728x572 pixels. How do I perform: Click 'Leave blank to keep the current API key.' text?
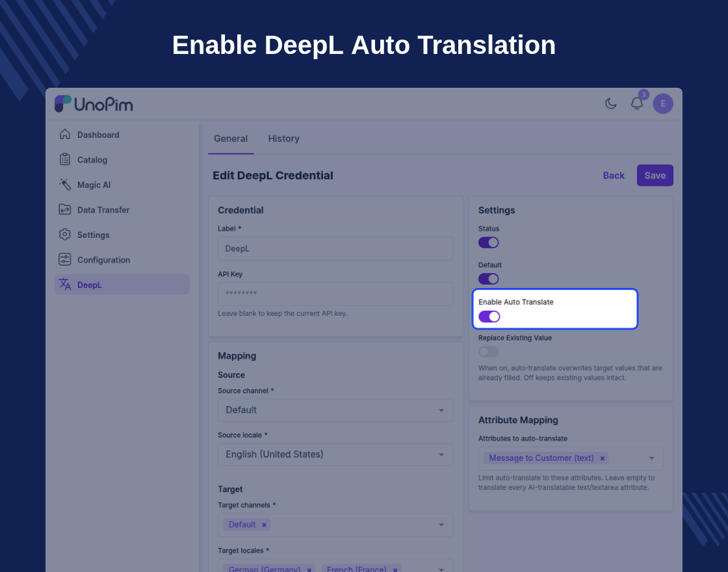coord(282,313)
